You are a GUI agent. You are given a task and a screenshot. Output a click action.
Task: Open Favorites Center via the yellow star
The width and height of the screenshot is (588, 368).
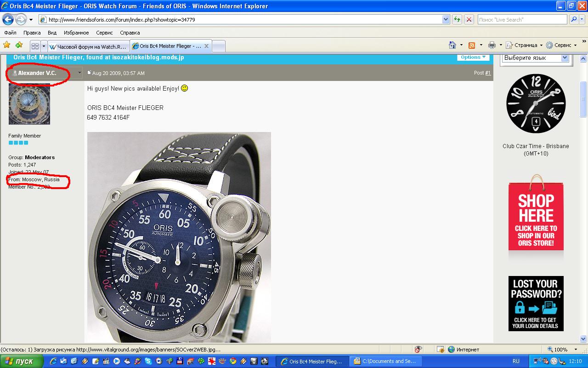click(x=7, y=45)
